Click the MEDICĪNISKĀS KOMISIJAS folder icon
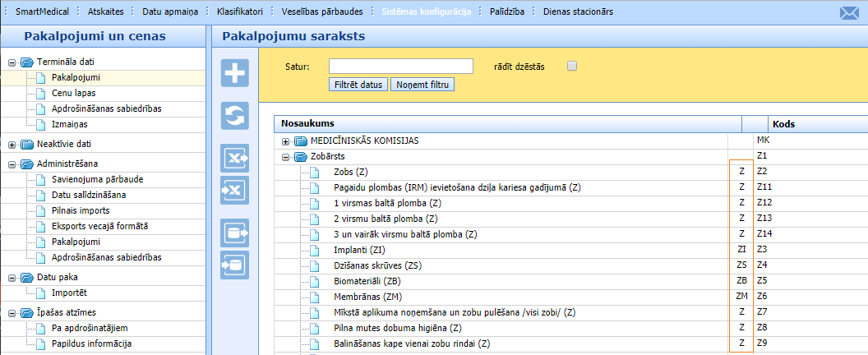The height and width of the screenshot is (355, 868). pyautogui.click(x=300, y=141)
